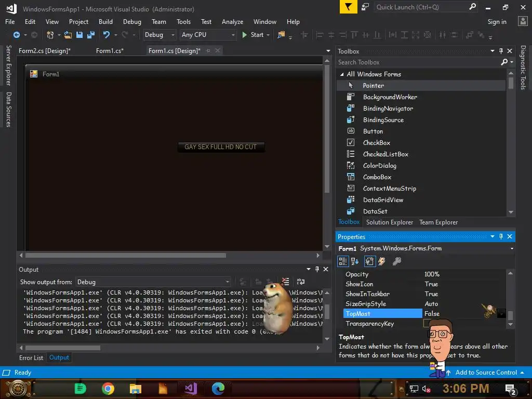Click the Sign in link

pyautogui.click(x=497, y=22)
